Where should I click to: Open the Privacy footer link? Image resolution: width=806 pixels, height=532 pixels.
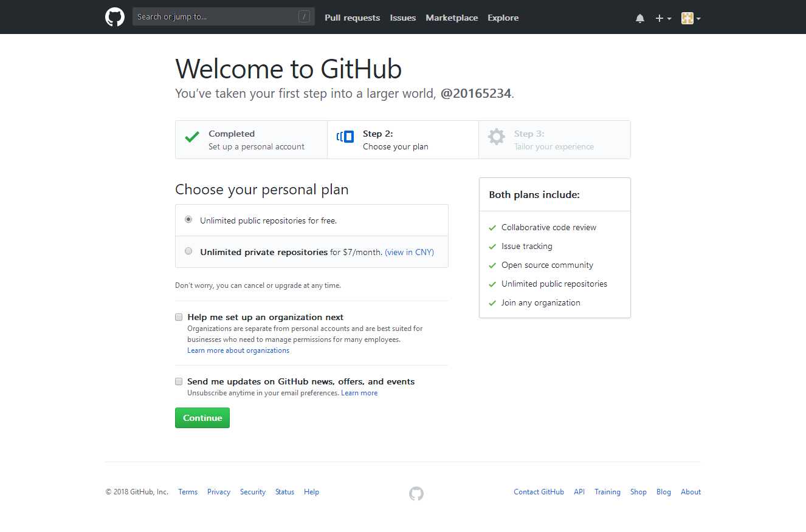pos(219,492)
